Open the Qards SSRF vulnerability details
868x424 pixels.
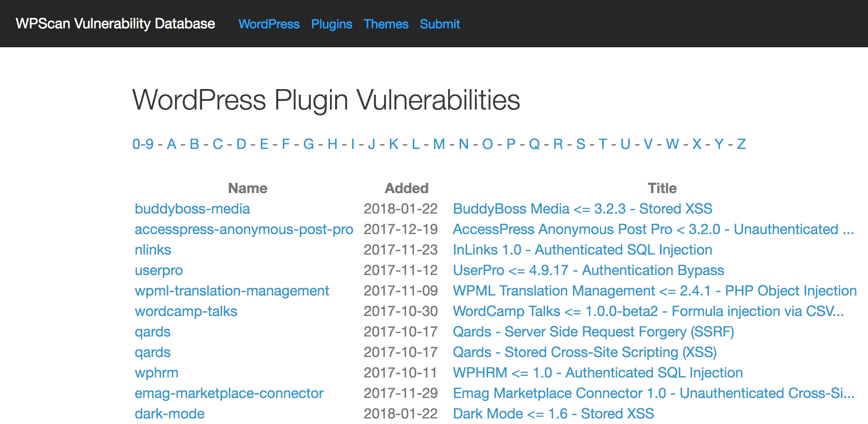click(594, 331)
